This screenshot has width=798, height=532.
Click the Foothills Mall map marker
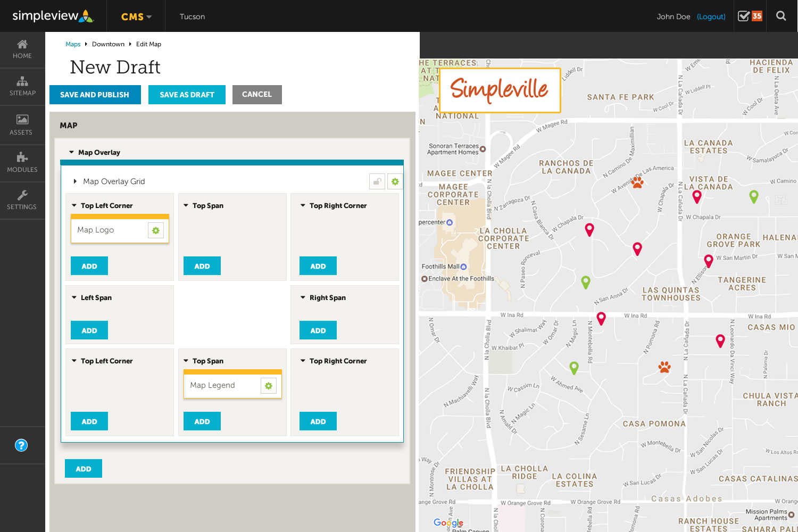[x=463, y=267]
